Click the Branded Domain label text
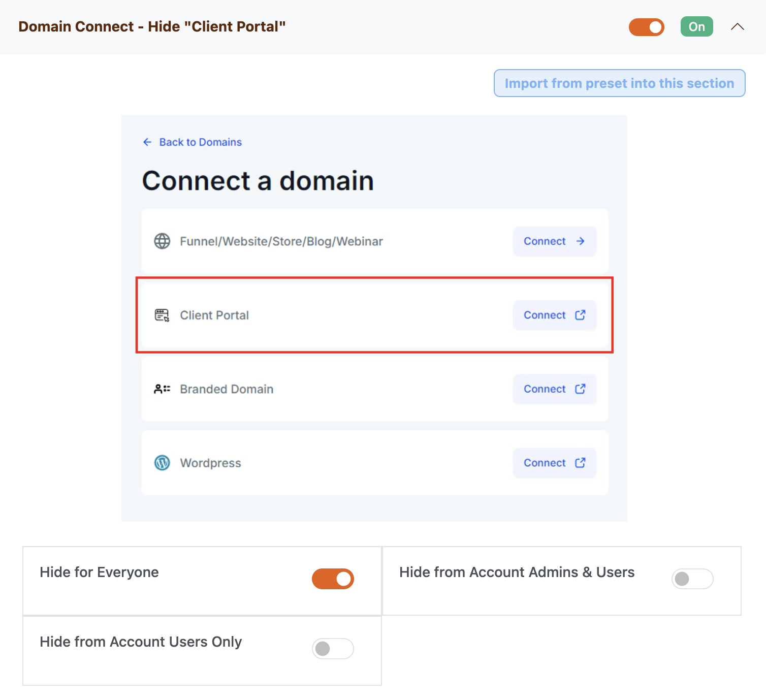This screenshot has height=700, width=766. [x=227, y=389]
